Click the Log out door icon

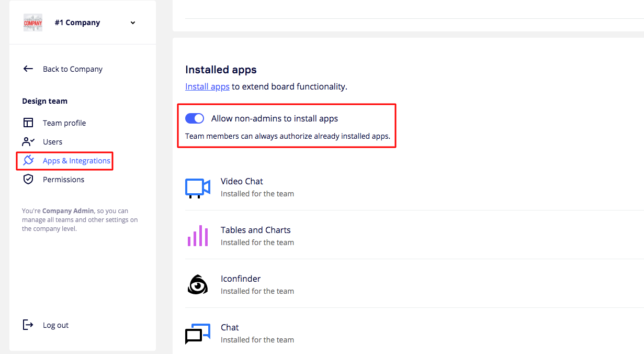[28, 325]
